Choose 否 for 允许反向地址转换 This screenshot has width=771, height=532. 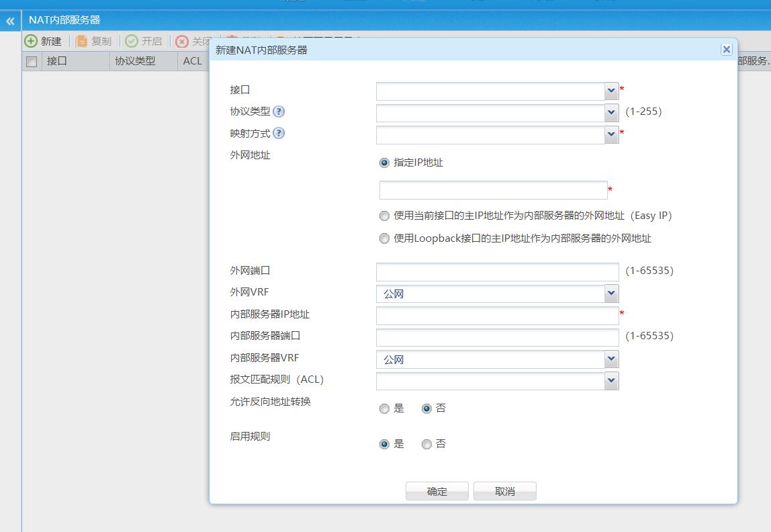pos(426,408)
